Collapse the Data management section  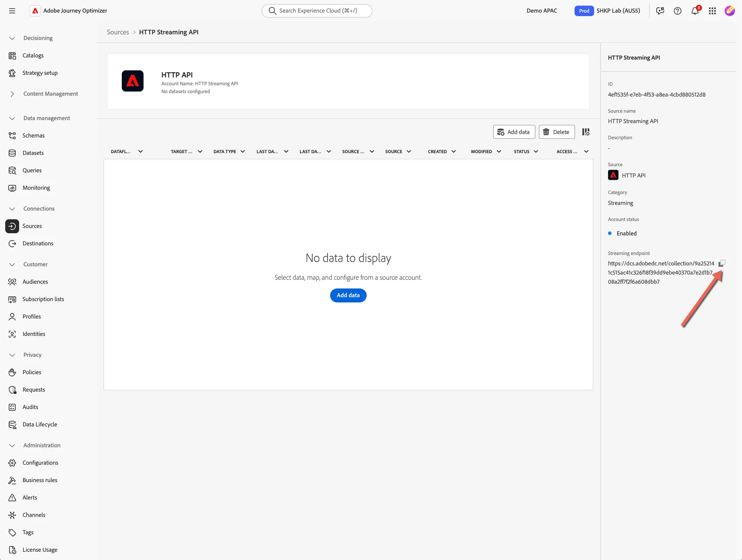tap(12, 118)
